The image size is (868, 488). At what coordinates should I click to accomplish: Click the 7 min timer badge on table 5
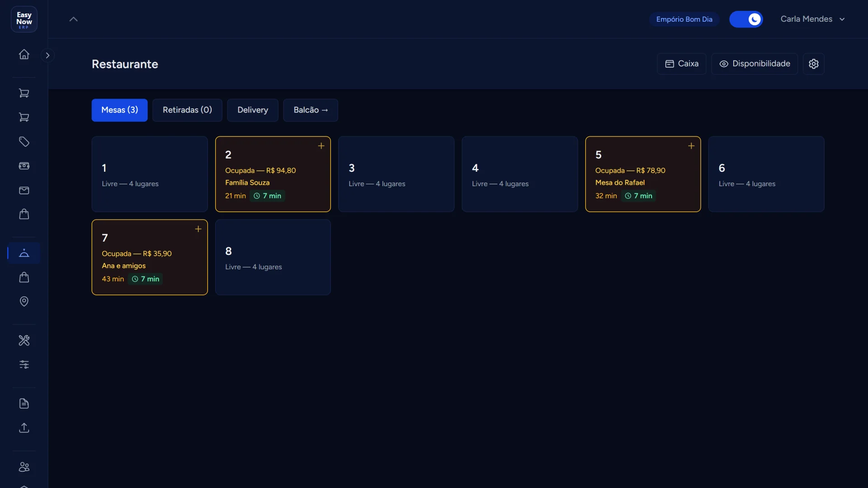638,196
